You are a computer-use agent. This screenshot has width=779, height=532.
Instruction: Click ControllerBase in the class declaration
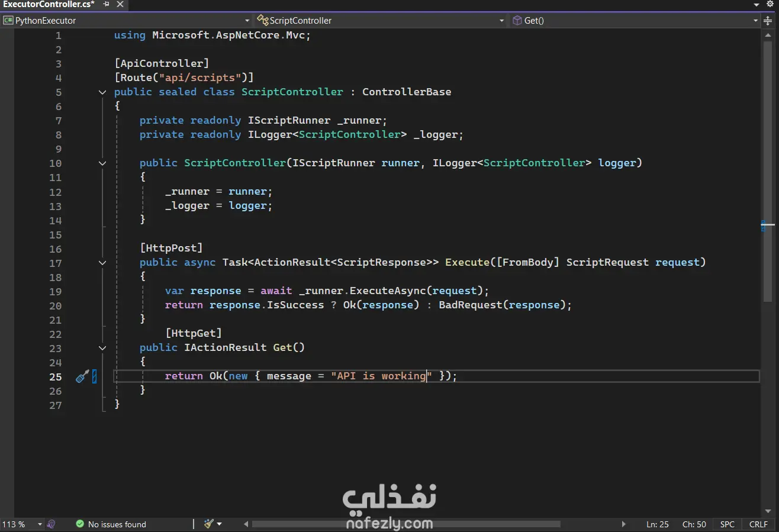point(407,92)
